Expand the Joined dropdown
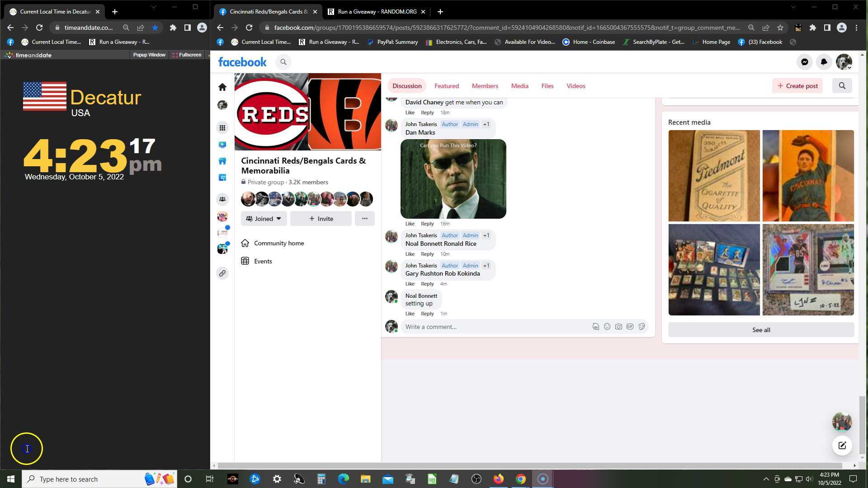868x488 pixels. 264,219
